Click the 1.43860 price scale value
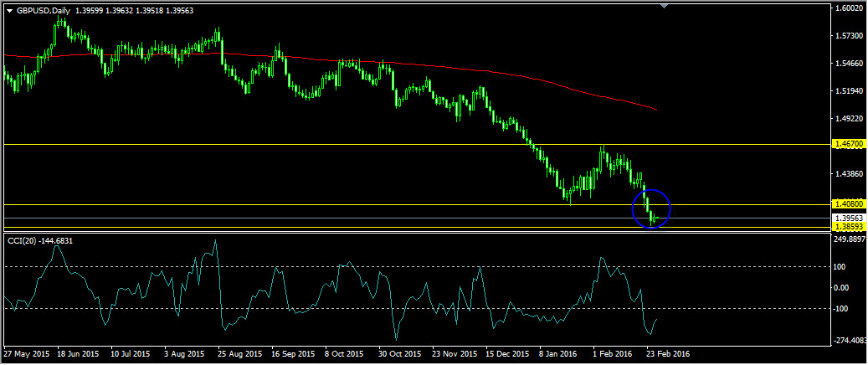This screenshot has height=365, width=868. (x=850, y=174)
